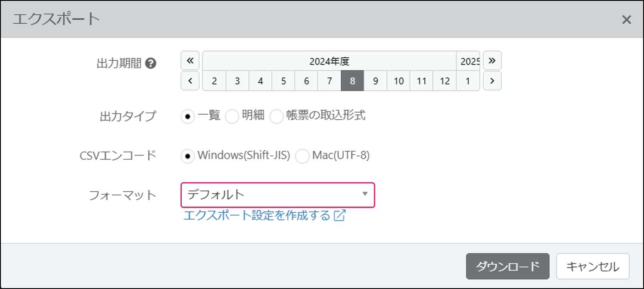This screenshot has height=289, width=644.
Task: Select month 10 in the period picker
Action: (x=398, y=81)
